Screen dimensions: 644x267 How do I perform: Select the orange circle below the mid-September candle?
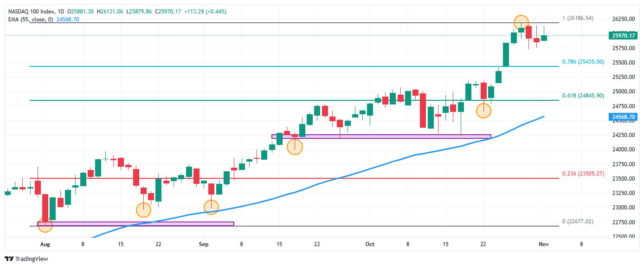coord(295,147)
